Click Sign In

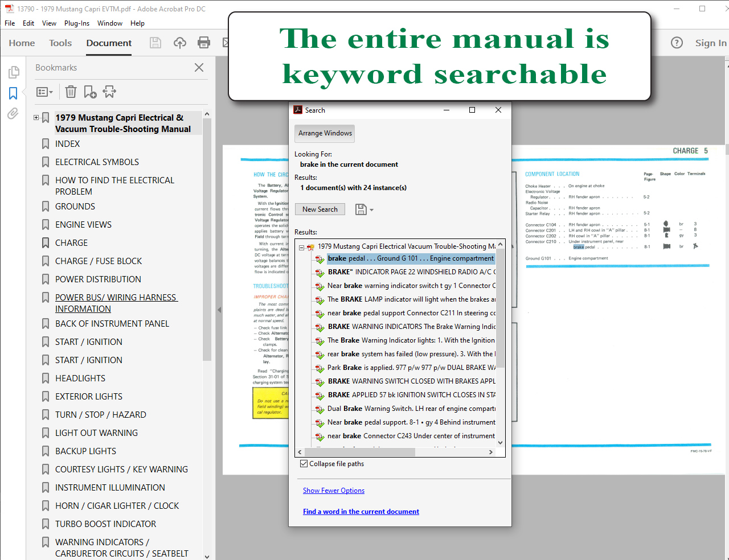[710, 43]
